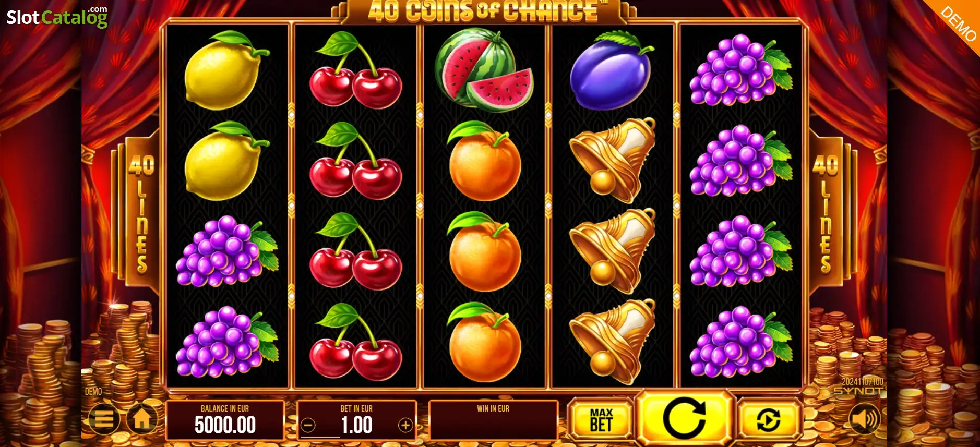Enable the autoplay button
Image resolution: width=980 pixels, height=447 pixels.
(x=768, y=420)
